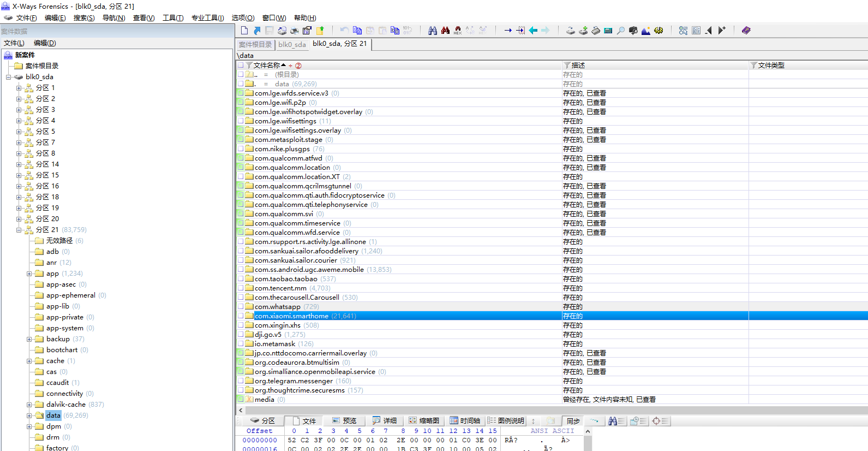Screen dimensions: 868x451
Task: Expand the 分区 1 tree node
Action: (19, 88)
